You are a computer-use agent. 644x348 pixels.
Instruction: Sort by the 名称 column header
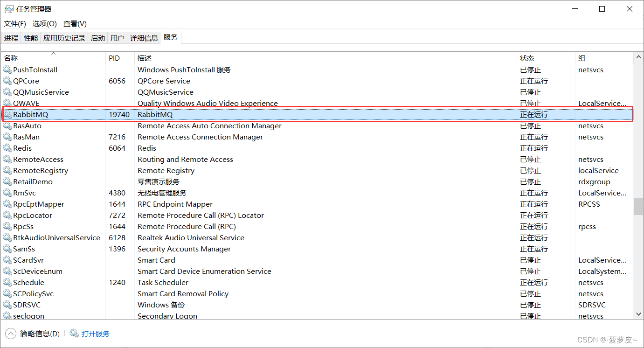tap(53, 58)
